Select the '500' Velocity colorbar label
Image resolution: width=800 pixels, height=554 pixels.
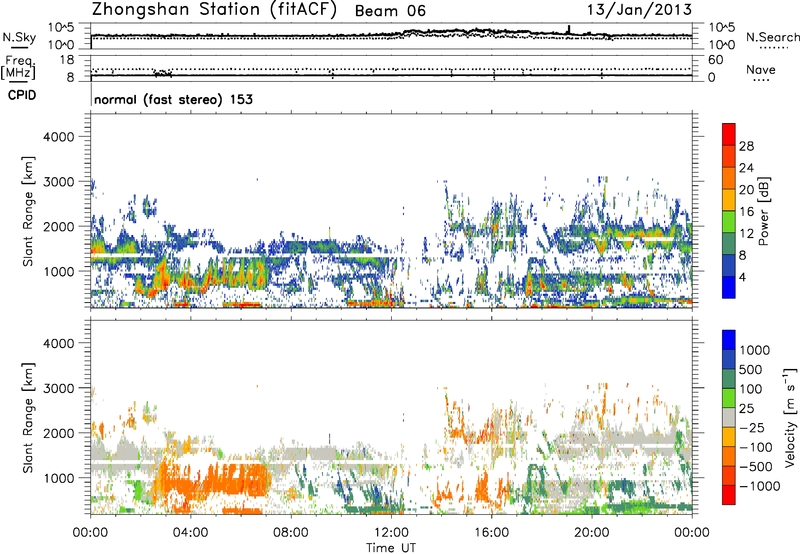[x=751, y=369]
